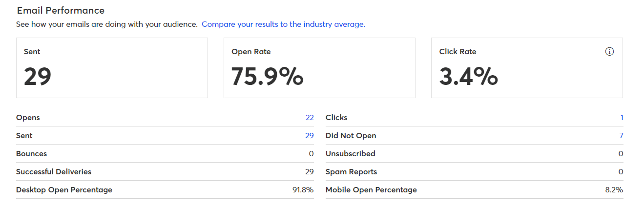644x208 pixels.
Task: Click the large 75.9% Open Rate figure
Action: (x=267, y=76)
